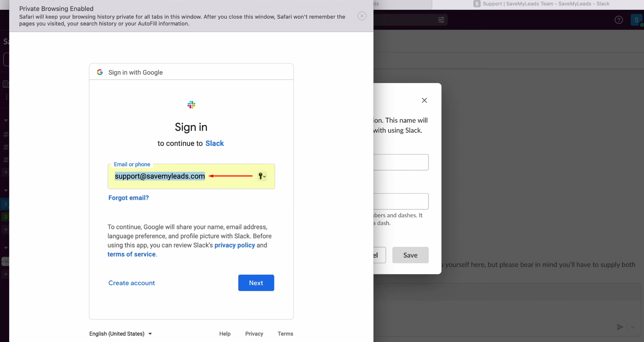This screenshot has height=342, width=644.
Task: Click the Slack logo above Sign in
Action: [x=191, y=105]
